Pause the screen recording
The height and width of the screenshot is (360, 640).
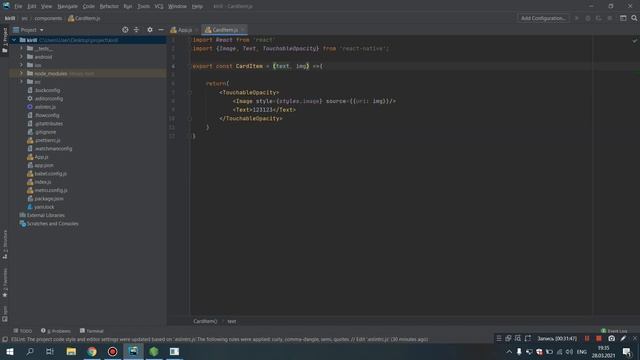(x=587, y=338)
